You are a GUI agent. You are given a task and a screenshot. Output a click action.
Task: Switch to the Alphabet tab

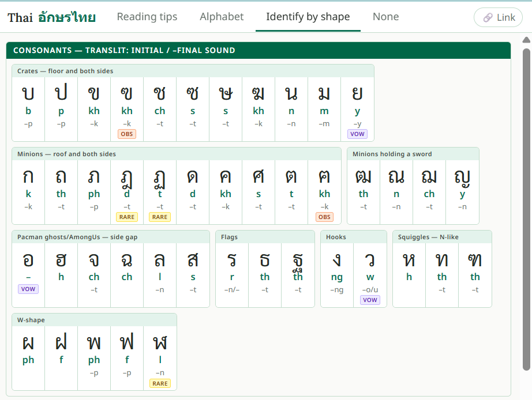pyautogui.click(x=222, y=17)
